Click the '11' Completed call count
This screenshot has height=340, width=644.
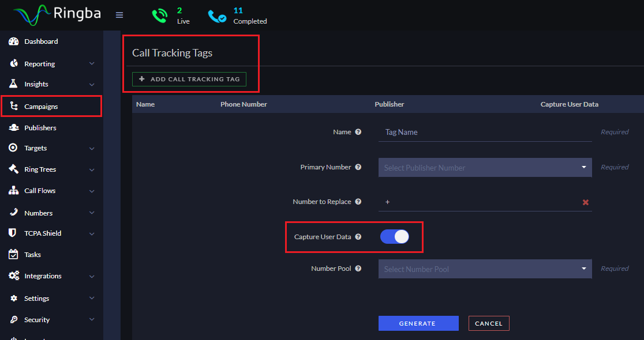click(x=238, y=11)
